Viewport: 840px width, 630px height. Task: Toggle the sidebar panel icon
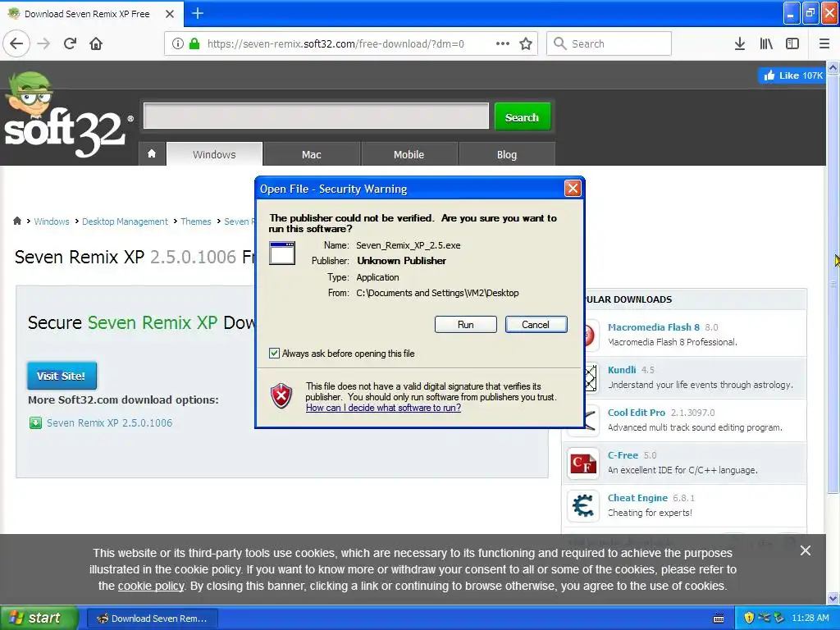[792, 43]
